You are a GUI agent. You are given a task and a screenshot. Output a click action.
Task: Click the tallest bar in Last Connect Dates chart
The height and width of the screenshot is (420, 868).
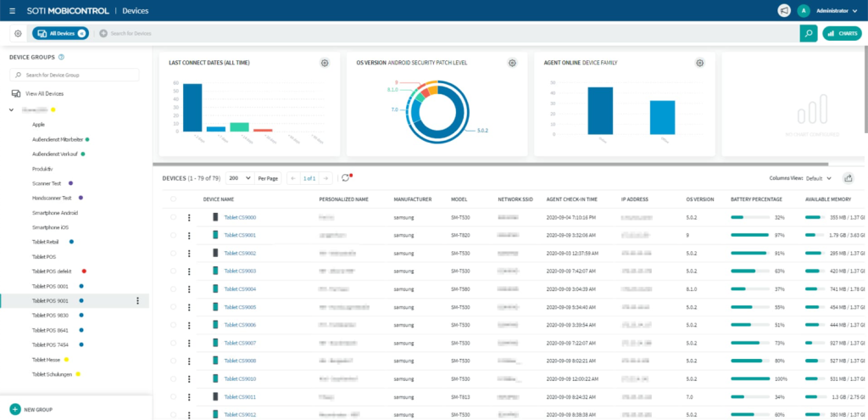192,108
